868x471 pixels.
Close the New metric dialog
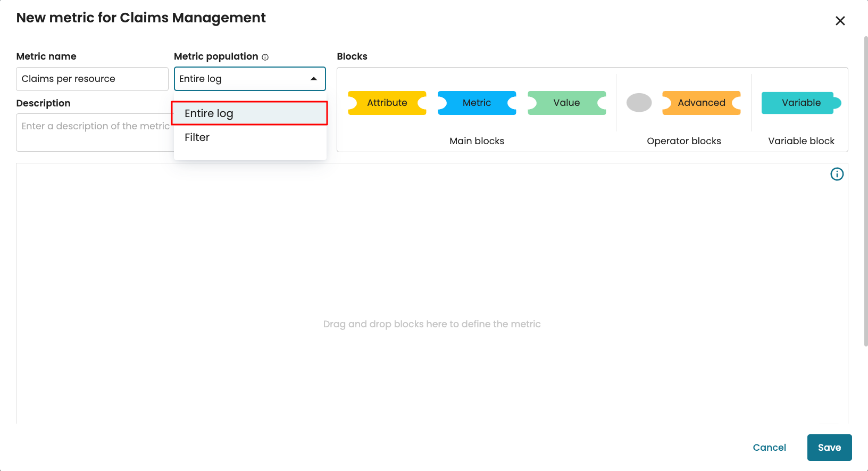click(840, 21)
